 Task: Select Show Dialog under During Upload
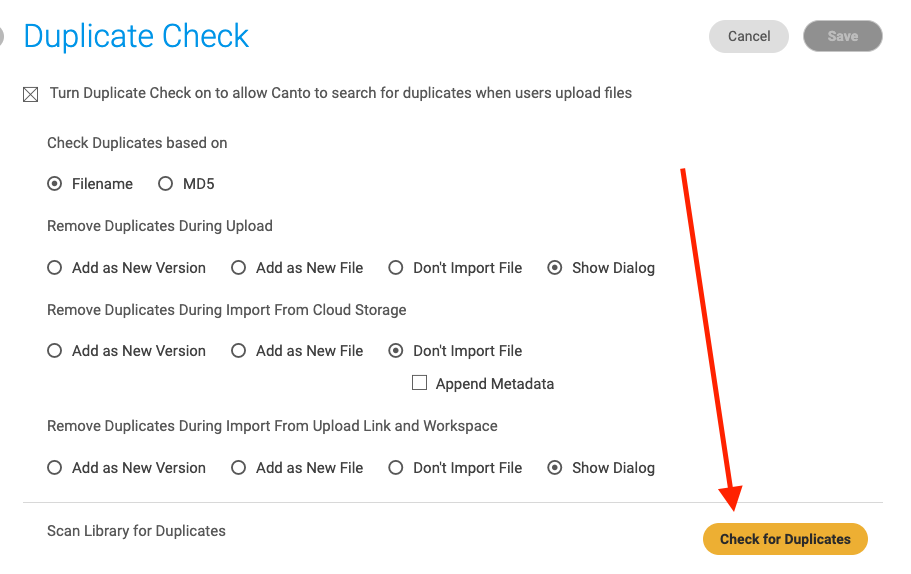click(555, 268)
